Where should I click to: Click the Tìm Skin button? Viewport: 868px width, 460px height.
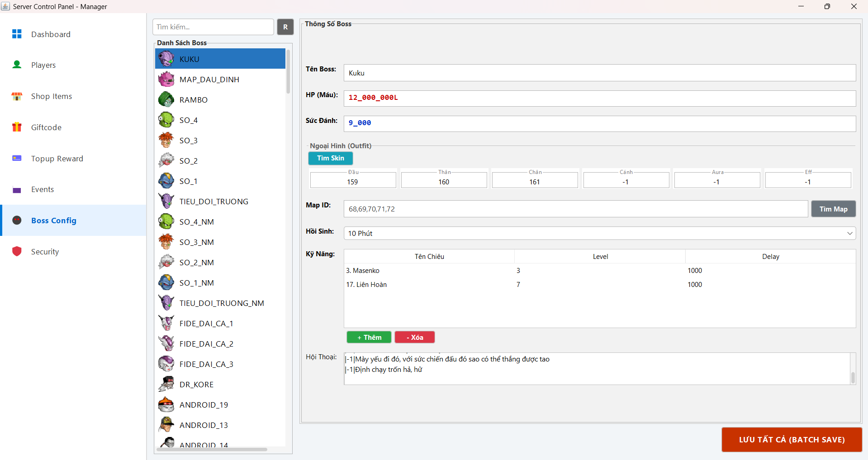pos(331,158)
